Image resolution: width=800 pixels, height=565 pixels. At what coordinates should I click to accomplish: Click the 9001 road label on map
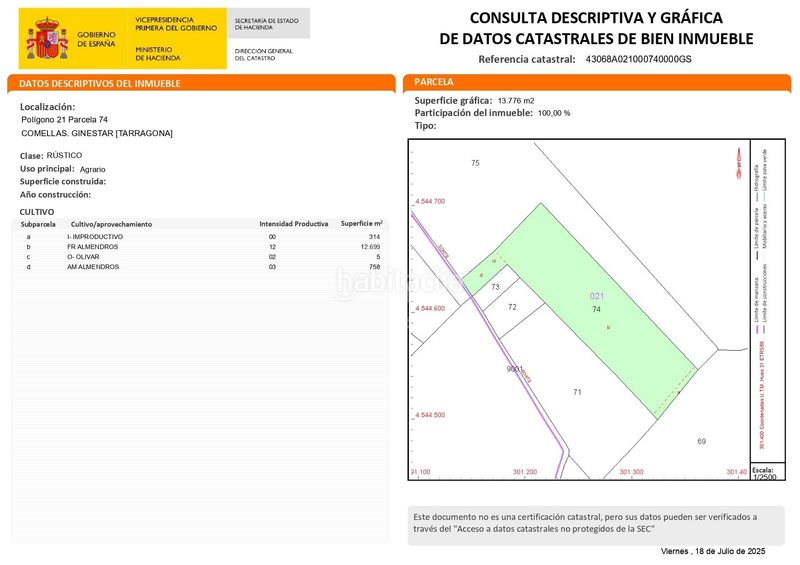[514, 369]
